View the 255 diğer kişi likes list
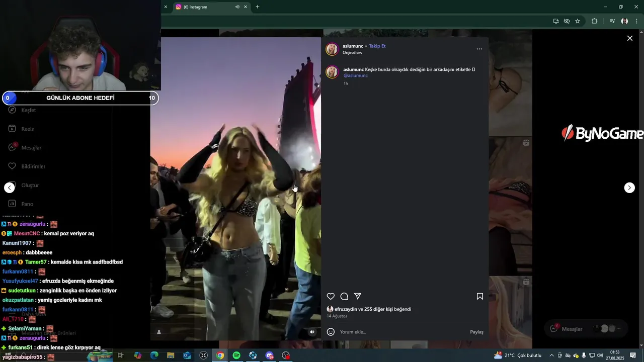 click(378, 309)
